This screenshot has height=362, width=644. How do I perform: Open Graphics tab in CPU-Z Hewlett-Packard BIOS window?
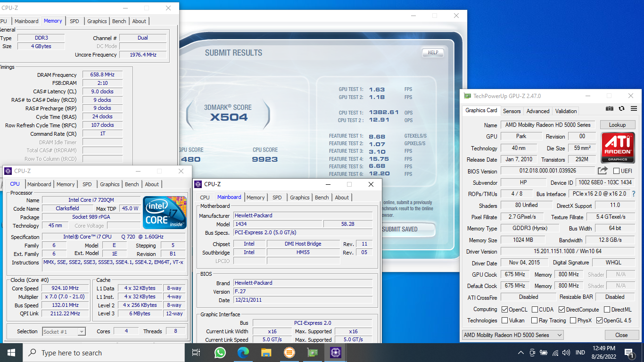(299, 197)
